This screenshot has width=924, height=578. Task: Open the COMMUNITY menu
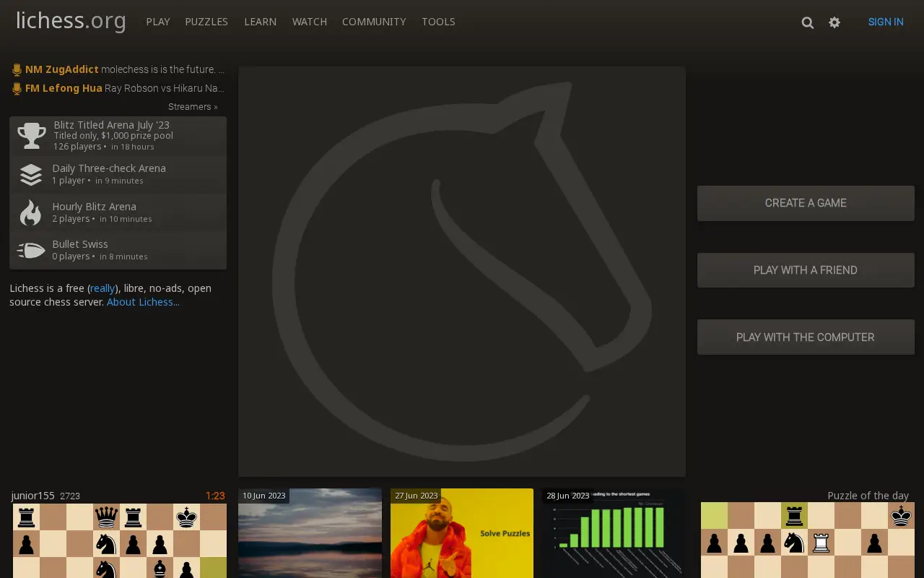pos(374,22)
